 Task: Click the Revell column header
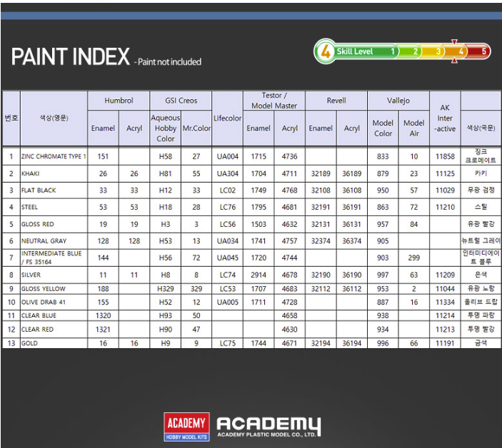tap(336, 101)
